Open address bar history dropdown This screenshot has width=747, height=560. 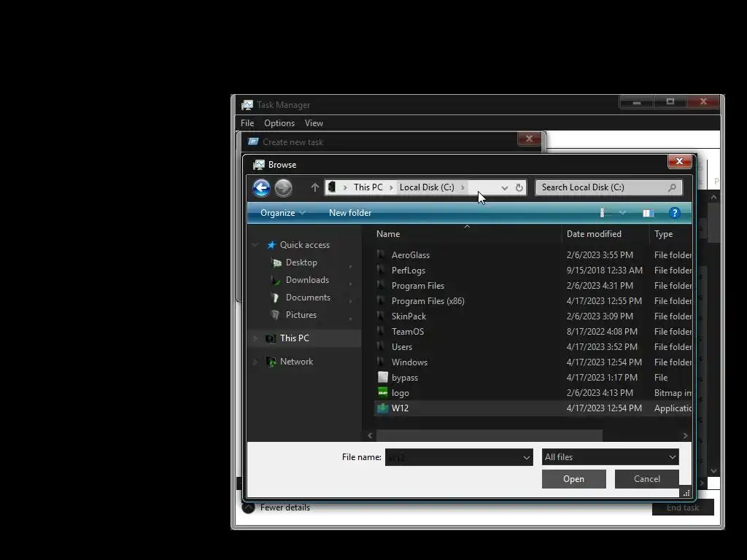click(505, 187)
